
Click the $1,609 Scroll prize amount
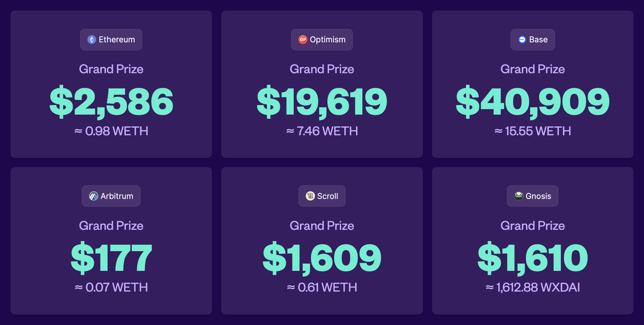coord(322,258)
